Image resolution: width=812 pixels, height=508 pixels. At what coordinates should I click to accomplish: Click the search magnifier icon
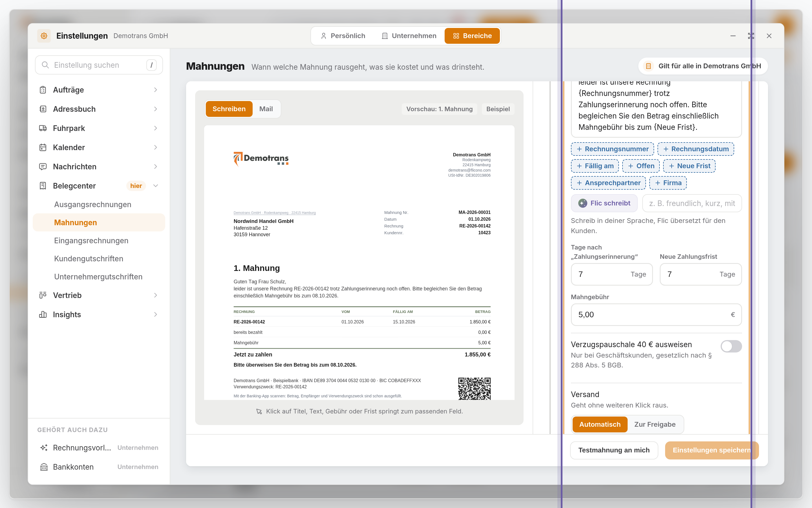tap(45, 65)
